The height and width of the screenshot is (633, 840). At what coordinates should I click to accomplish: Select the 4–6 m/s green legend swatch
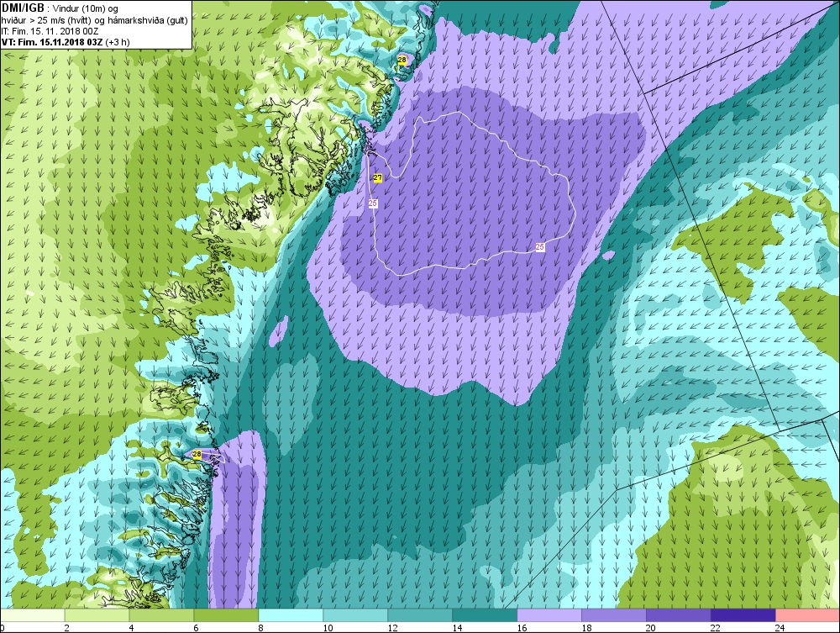coord(161,615)
